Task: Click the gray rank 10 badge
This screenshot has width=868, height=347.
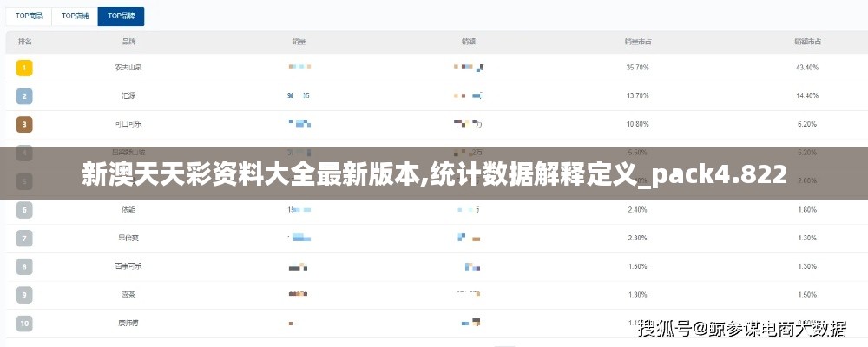Action: tap(24, 324)
